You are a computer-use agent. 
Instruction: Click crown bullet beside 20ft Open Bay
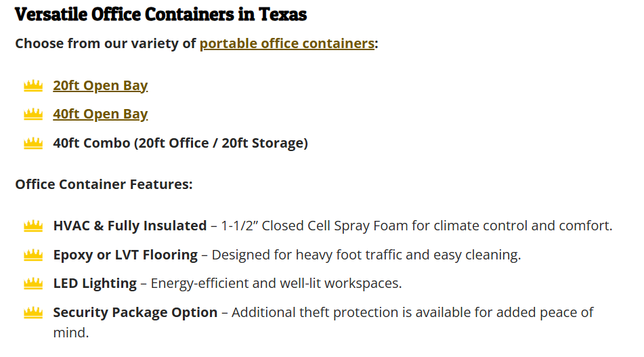tap(33, 86)
